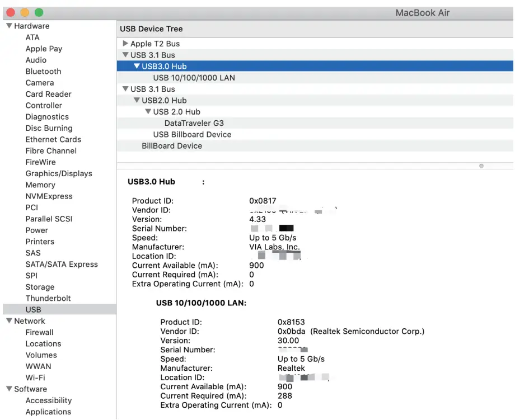
Task: Collapse the USB2.0 Hub disclosure triangle
Action: (x=137, y=101)
